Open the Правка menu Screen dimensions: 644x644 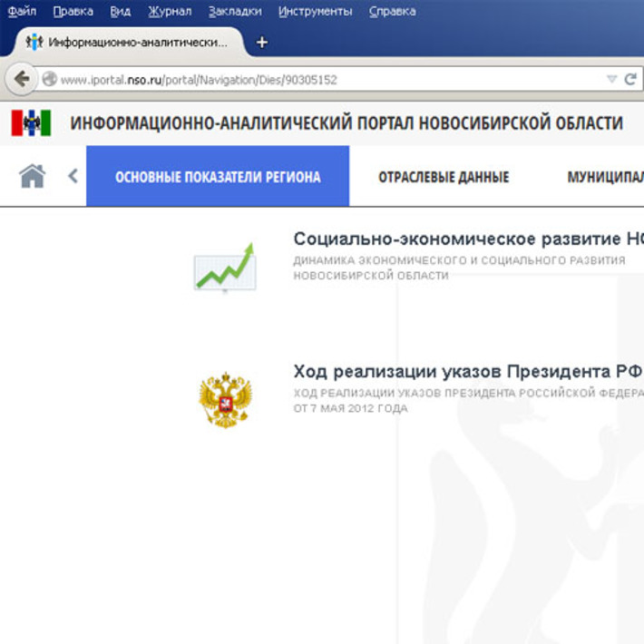(x=73, y=11)
